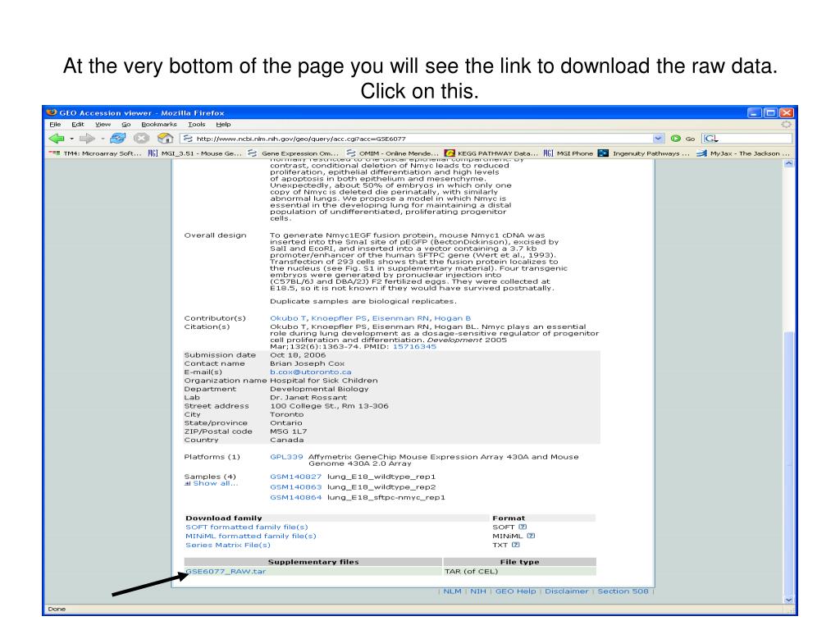Open contributor Knoepfler PS link
The height and width of the screenshot is (630, 840).
point(339,318)
